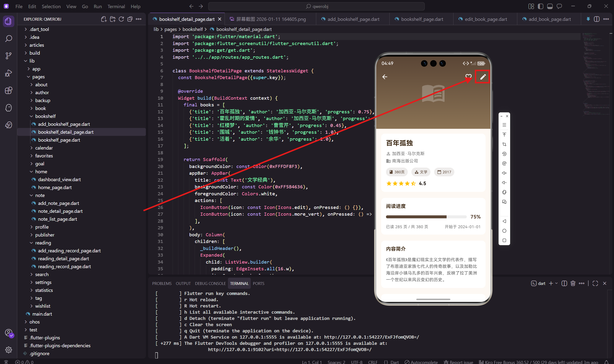The width and height of the screenshot is (614, 364).
Task: Open Customize Layout icon in title bar
Action: click(x=531, y=6)
